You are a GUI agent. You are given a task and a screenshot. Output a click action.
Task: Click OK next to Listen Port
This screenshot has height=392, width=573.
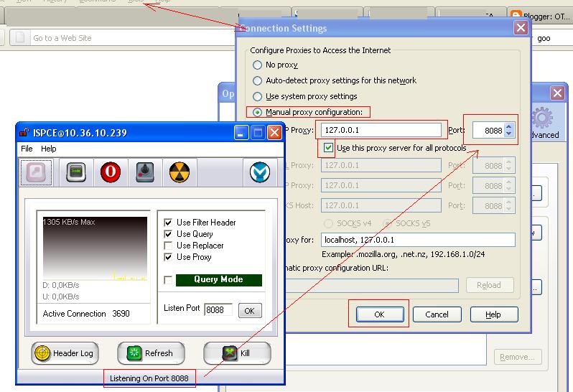(250, 311)
